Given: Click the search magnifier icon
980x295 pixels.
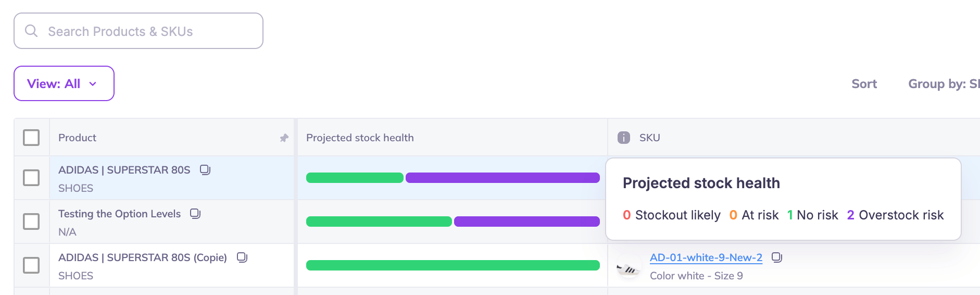Looking at the screenshot, I should [x=31, y=31].
